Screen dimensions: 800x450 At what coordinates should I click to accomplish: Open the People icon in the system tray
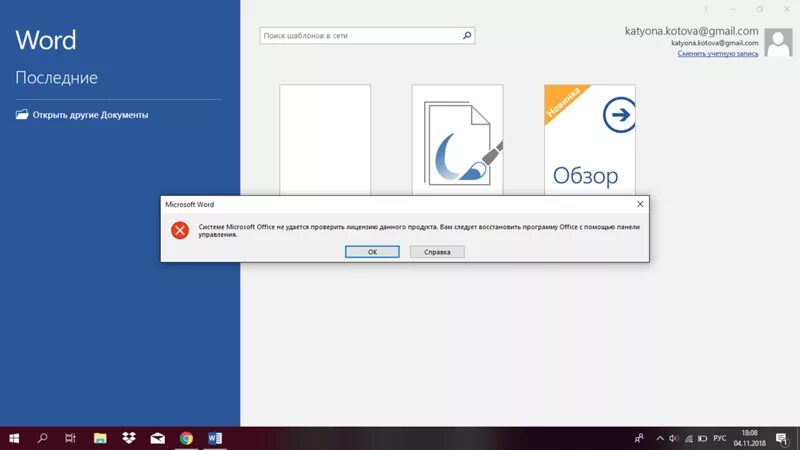pyautogui.click(x=639, y=438)
